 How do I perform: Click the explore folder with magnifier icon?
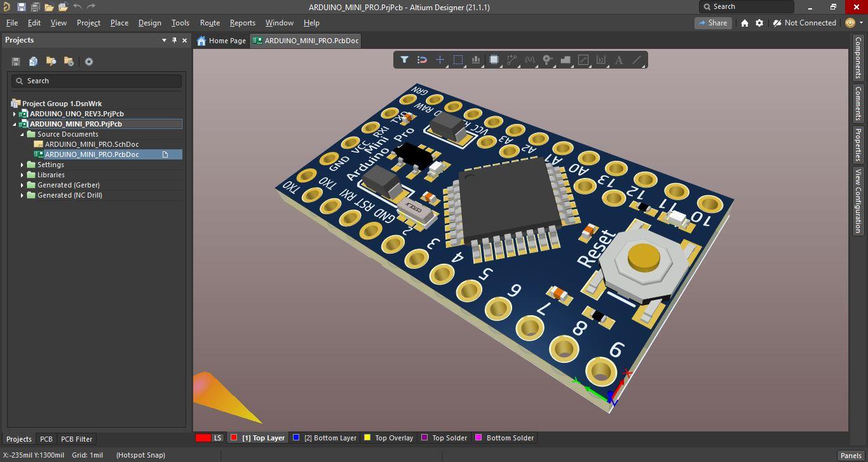pyautogui.click(x=51, y=62)
